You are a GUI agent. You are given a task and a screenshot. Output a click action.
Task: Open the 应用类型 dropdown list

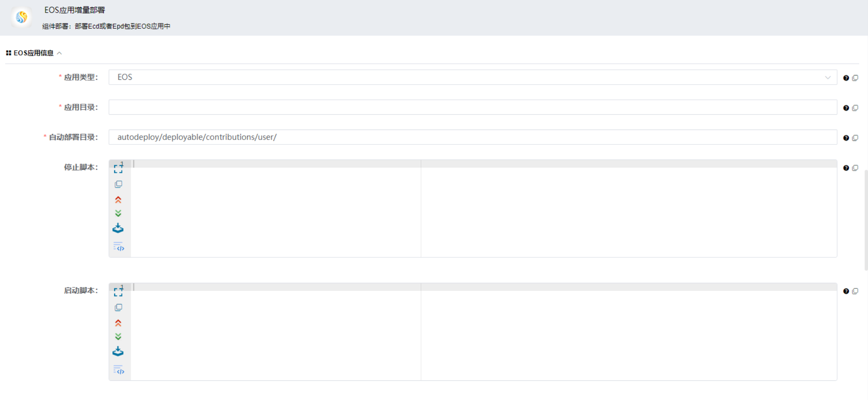[x=827, y=77]
